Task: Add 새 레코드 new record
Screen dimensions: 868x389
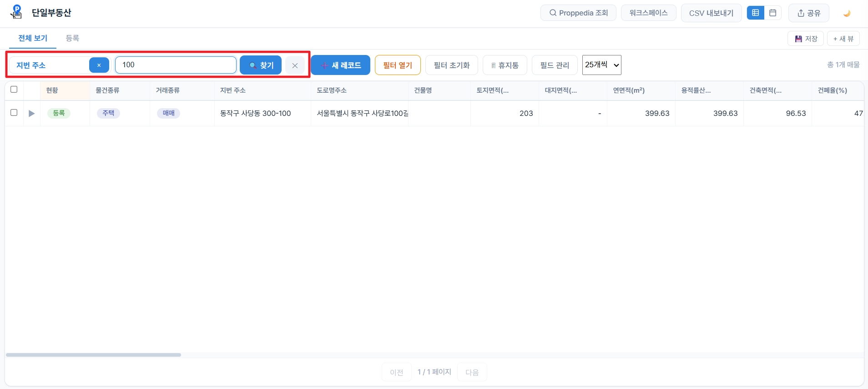Action: [x=341, y=65]
